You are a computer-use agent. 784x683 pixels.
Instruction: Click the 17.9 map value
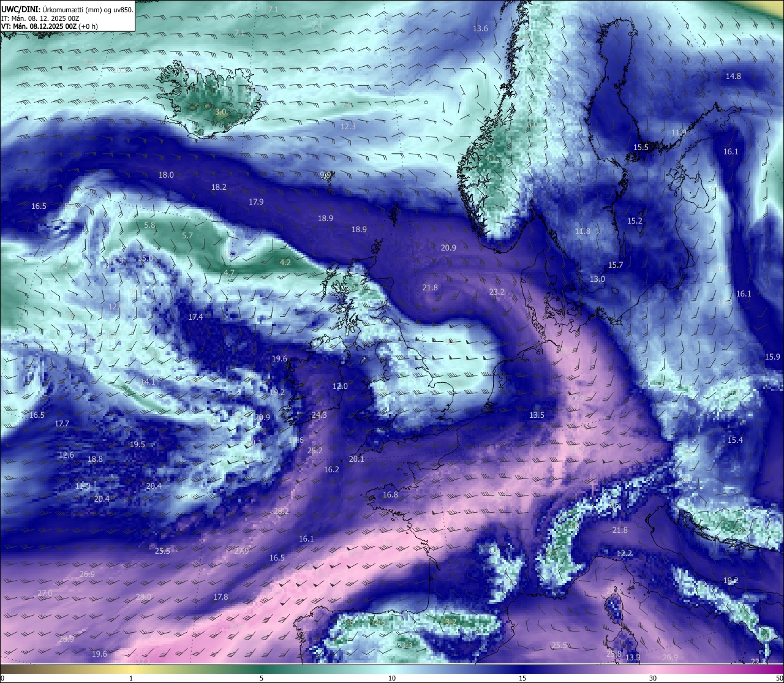coord(256,202)
